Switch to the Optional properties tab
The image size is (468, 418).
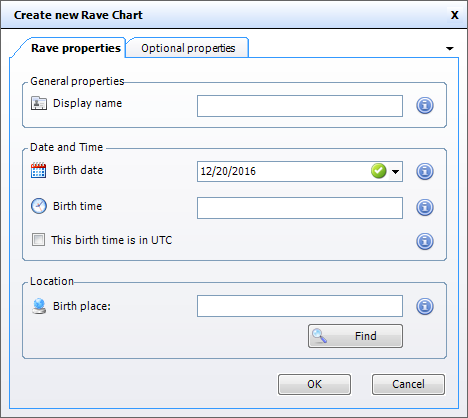(188, 48)
